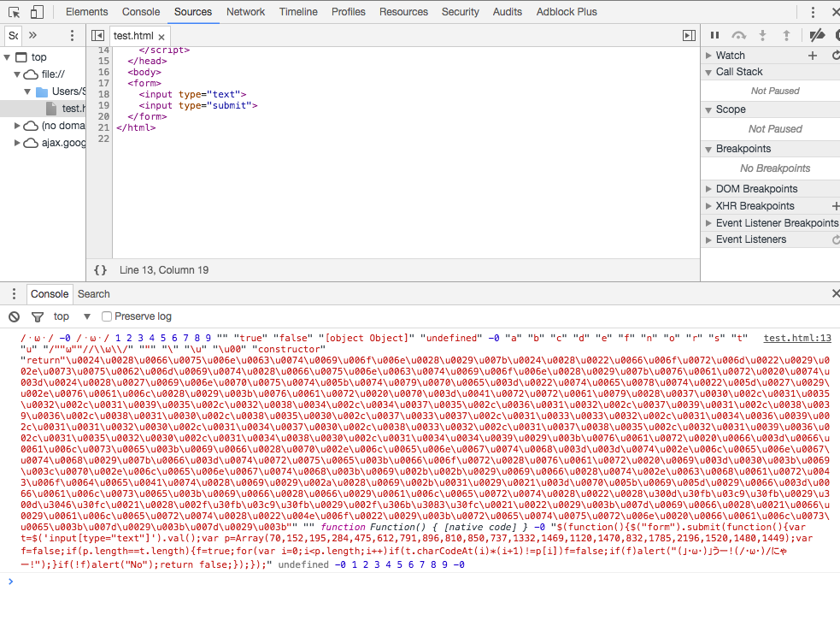
Task: Add a watch expression
Action: coord(812,56)
